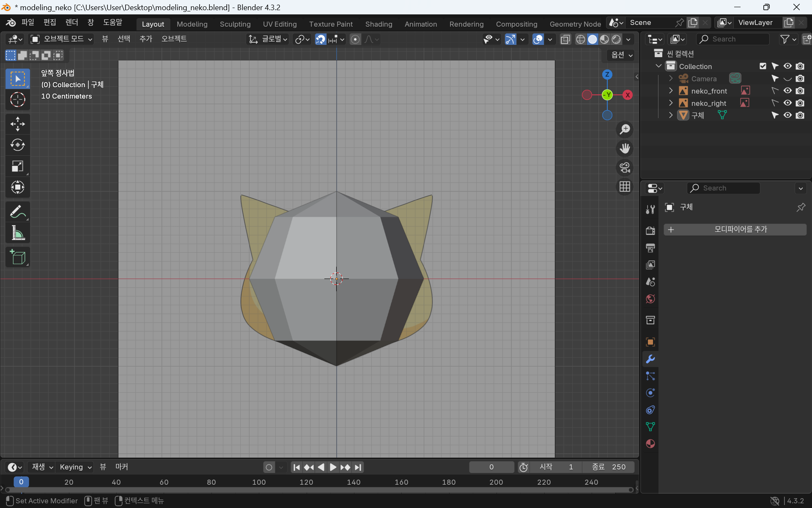Select the Measure tool

tap(17, 233)
